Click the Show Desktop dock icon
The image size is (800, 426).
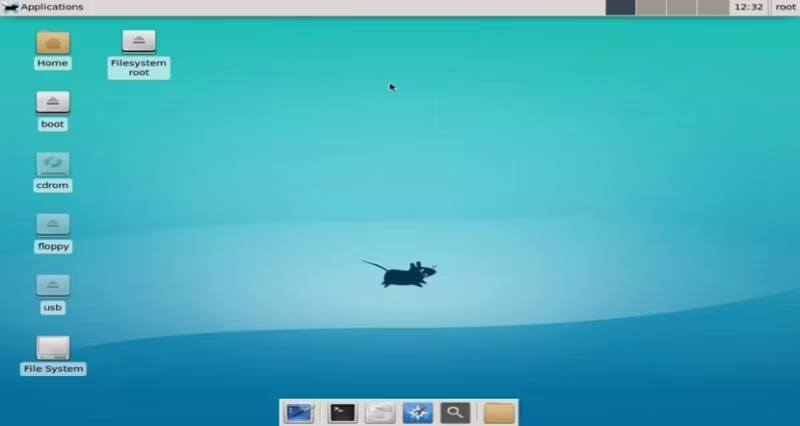299,413
